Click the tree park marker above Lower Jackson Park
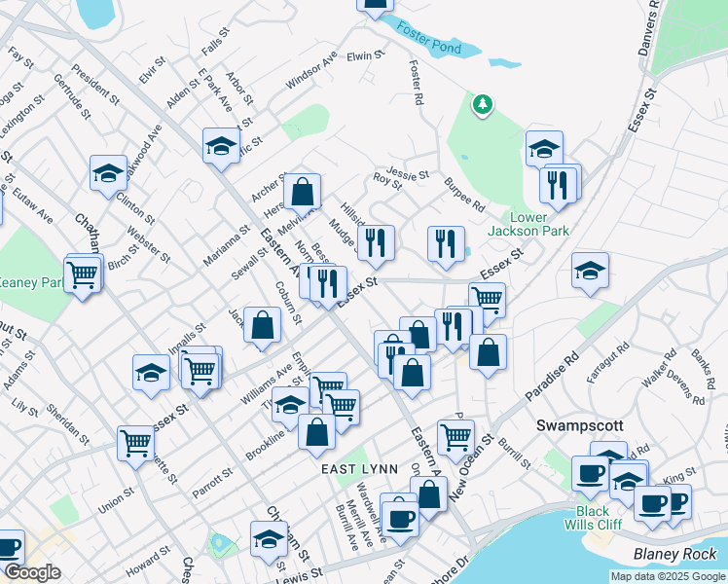This screenshot has height=584, width=728. 483,105
